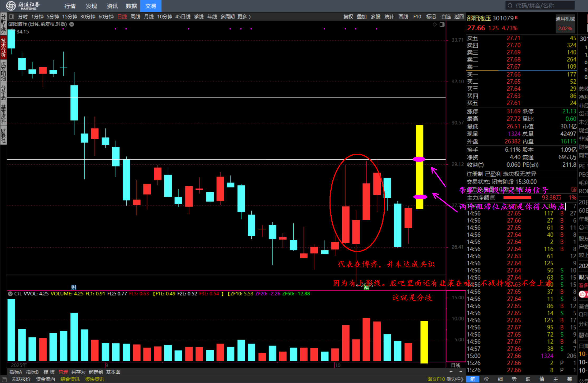
Task: Click the diamond marker icon above chart
Action: click(x=435, y=25)
